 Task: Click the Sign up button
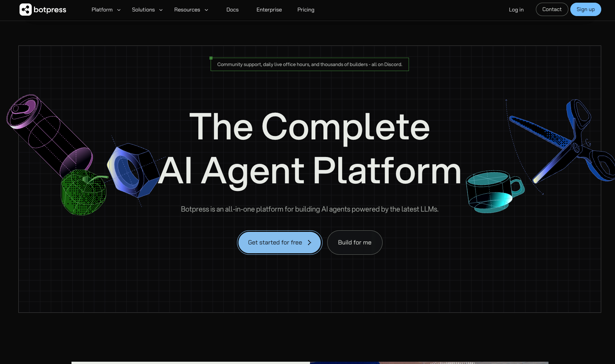(586, 9)
